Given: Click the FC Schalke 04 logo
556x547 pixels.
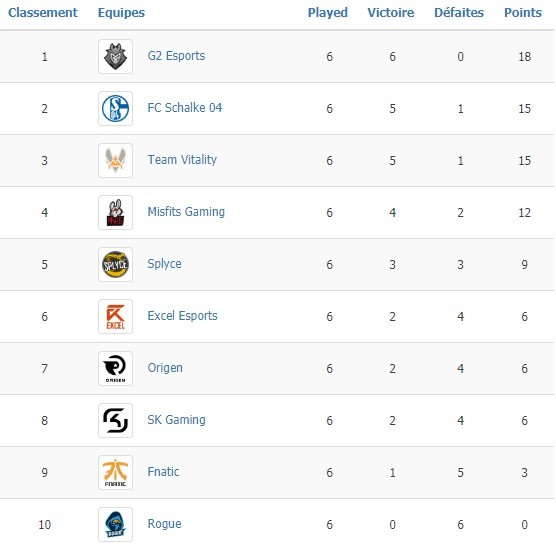Looking at the screenshot, I should tap(115, 108).
